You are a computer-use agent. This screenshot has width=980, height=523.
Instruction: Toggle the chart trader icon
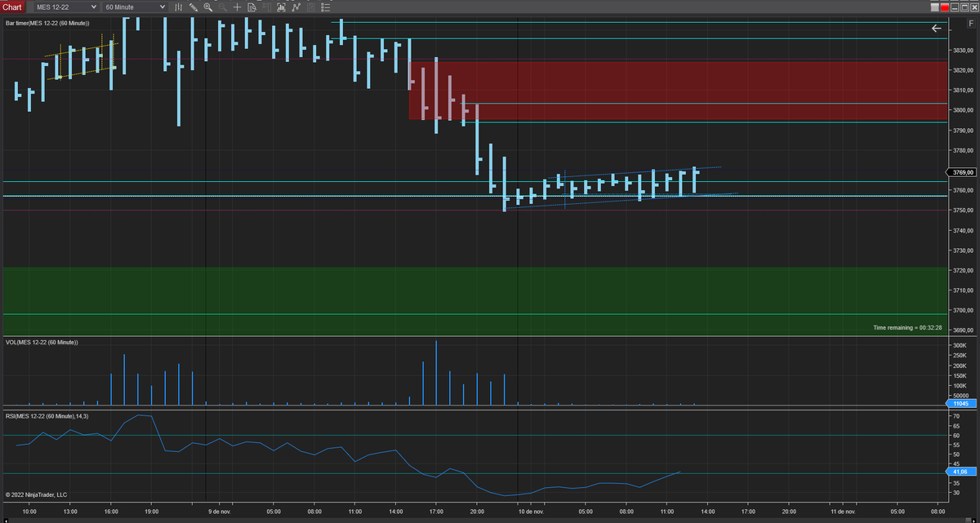(267, 7)
